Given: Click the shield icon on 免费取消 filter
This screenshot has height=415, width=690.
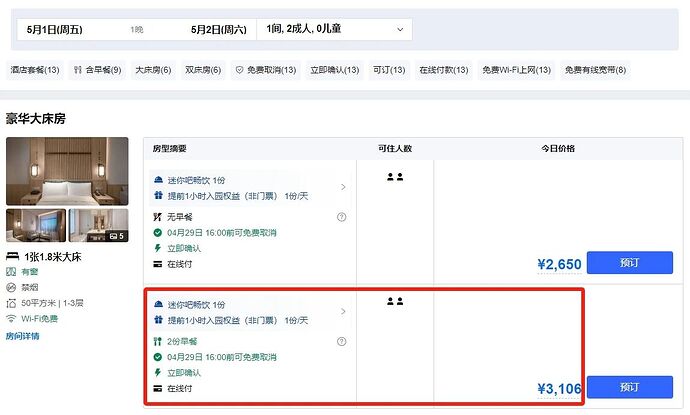Looking at the screenshot, I should coord(239,70).
